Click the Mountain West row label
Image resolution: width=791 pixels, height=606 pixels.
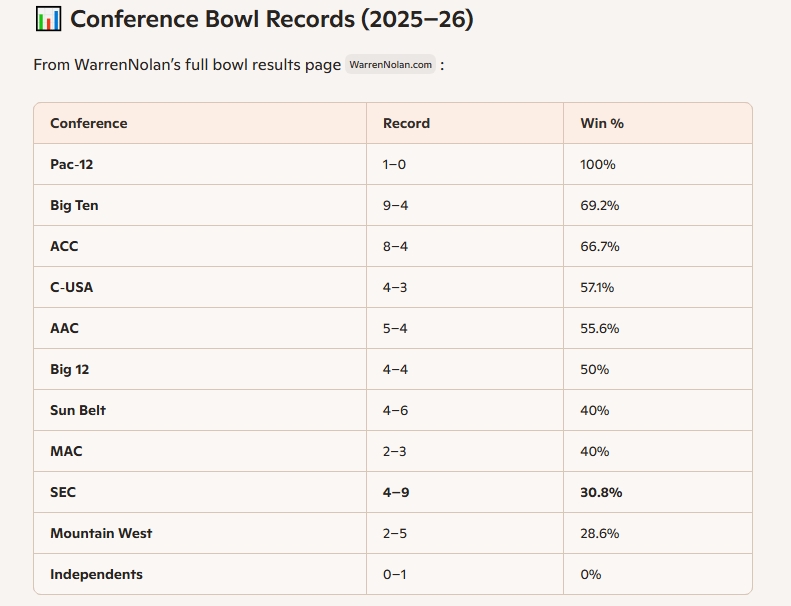(101, 533)
